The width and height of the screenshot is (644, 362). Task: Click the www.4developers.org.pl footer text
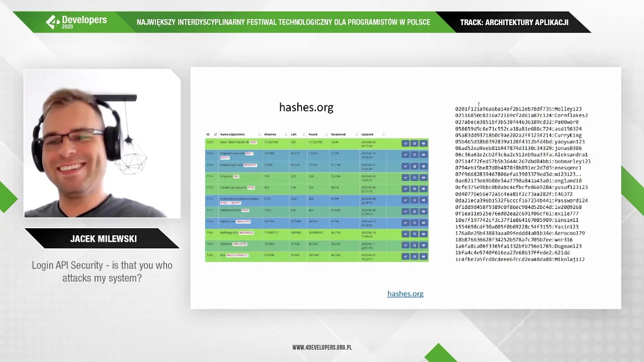[322, 347]
